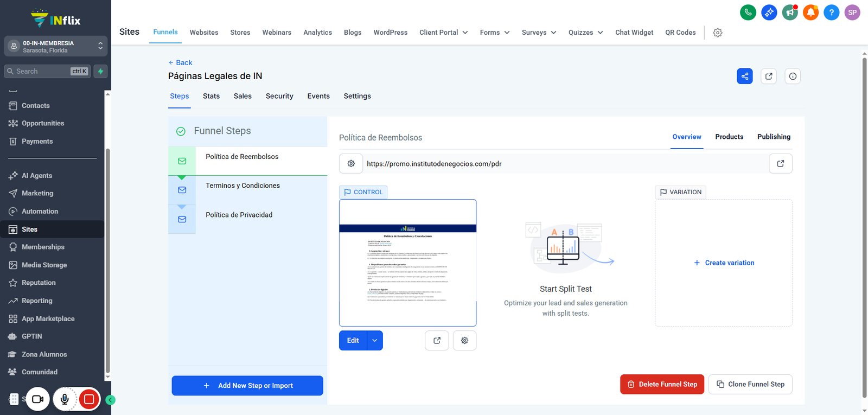The width and height of the screenshot is (868, 415).
Task: Open the Products tab
Action: pyautogui.click(x=729, y=137)
